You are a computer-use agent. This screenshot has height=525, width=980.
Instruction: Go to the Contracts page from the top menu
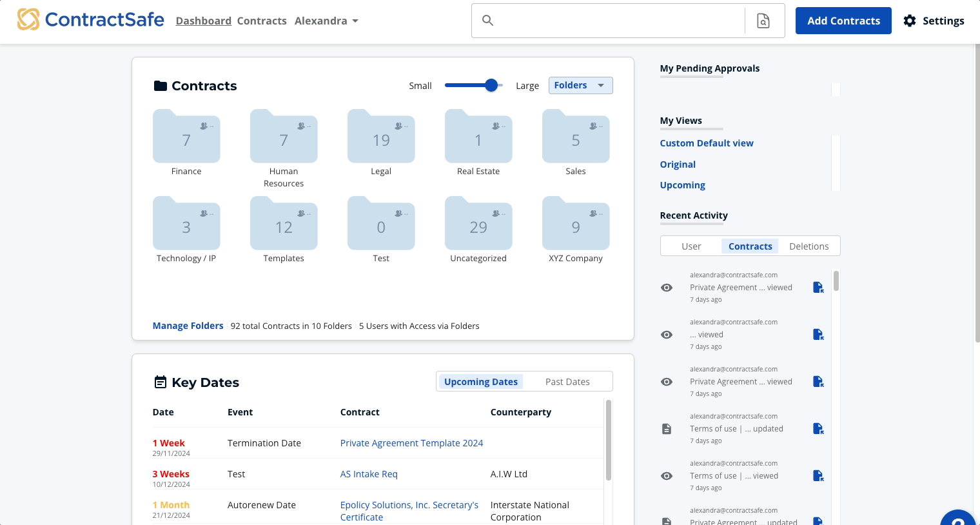262,20
